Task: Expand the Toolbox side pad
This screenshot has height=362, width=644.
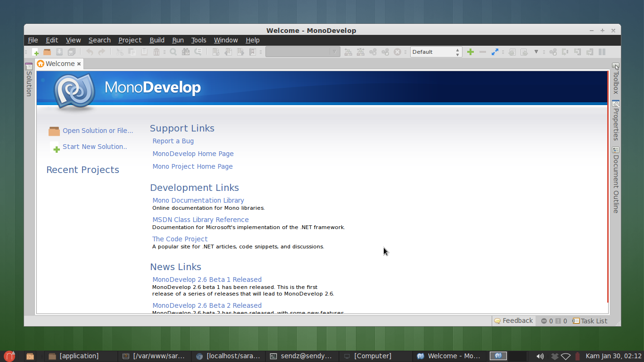Action: (x=616, y=78)
